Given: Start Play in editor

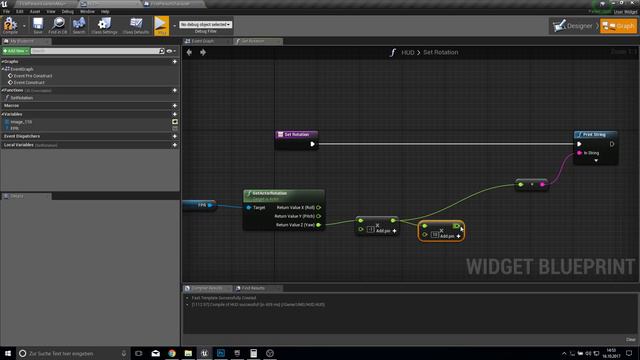Looking at the screenshot, I should [161, 25].
